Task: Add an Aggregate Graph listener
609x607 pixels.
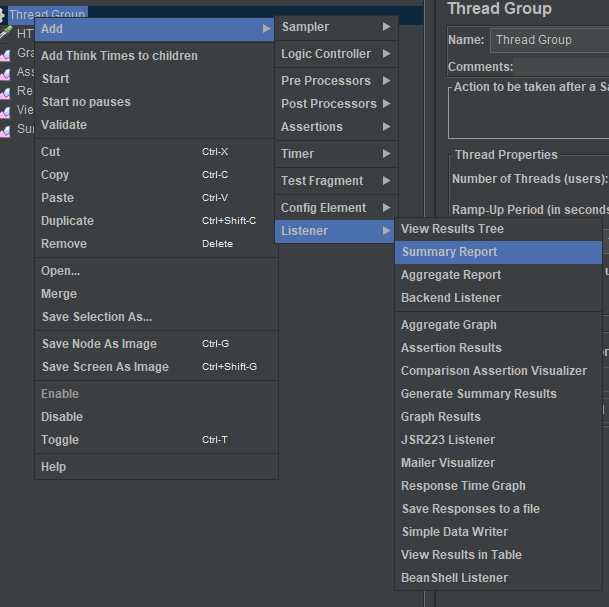Action: pos(498,325)
